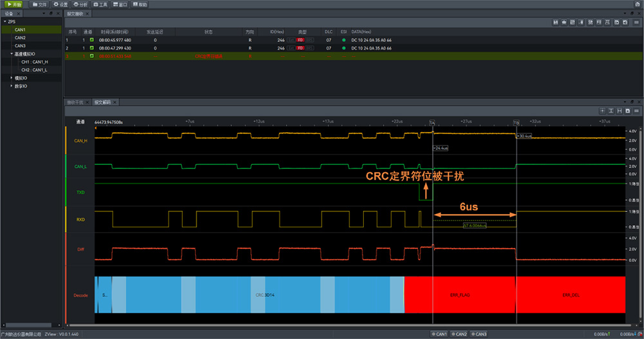Toggle the CAN3 status indicator in status bar
Screen dimensions: 644x339
coord(479,334)
